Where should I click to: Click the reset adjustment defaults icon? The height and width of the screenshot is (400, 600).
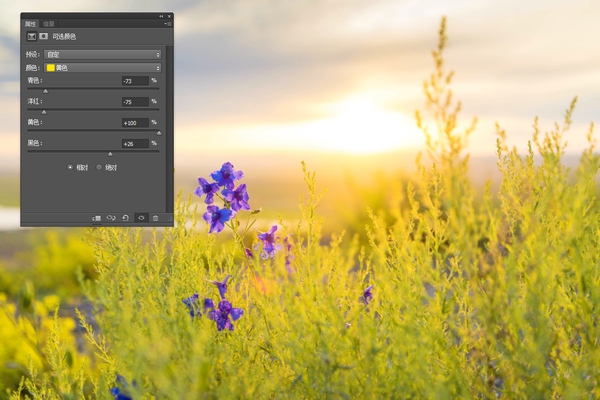(126, 218)
